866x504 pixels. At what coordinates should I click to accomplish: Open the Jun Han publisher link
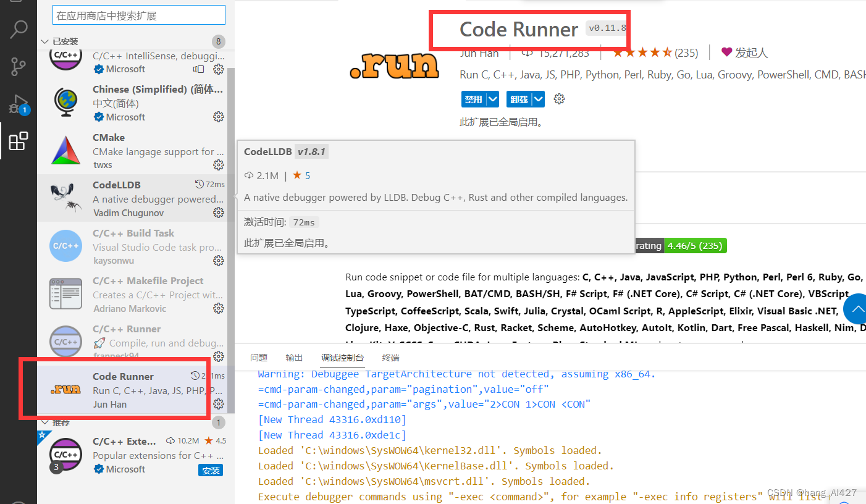coord(479,52)
